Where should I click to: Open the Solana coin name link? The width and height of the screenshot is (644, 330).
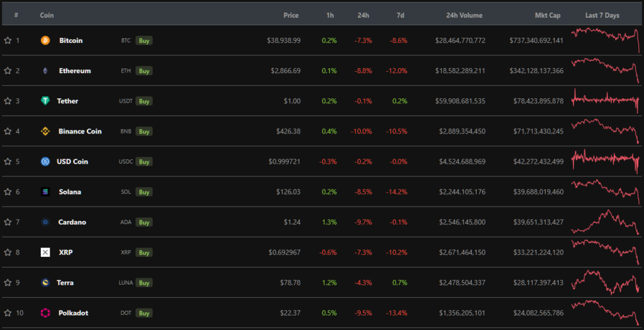point(70,192)
